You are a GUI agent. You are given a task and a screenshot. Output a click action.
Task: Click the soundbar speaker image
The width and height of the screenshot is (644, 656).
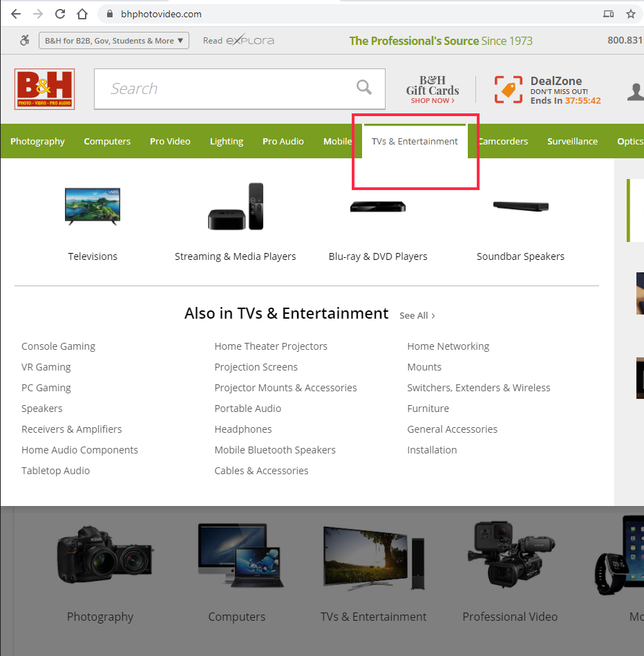pyautogui.click(x=520, y=206)
